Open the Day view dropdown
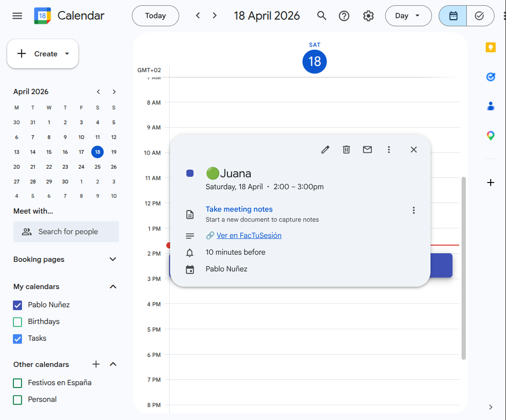 pyautogui.click(x=409, y=16)
